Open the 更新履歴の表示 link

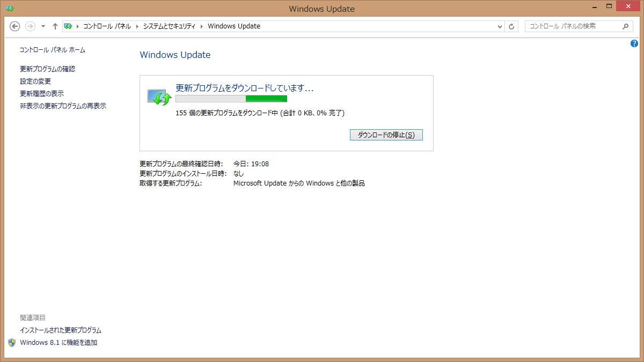pos(42,94)
